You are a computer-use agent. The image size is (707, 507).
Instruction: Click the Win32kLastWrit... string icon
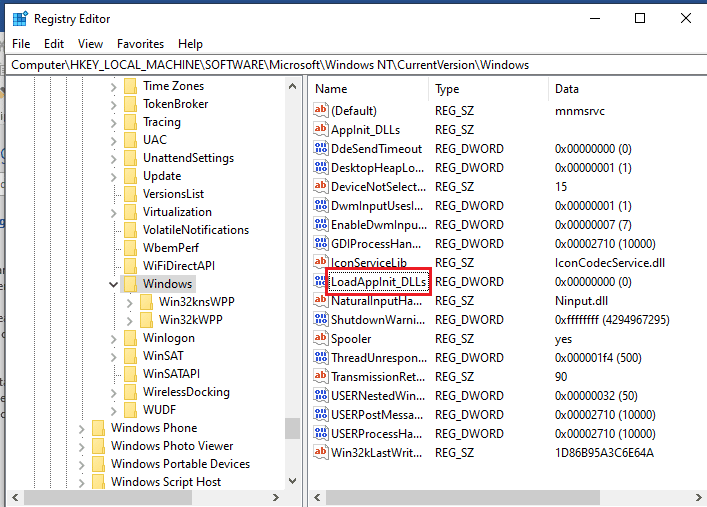coord(321,452)
